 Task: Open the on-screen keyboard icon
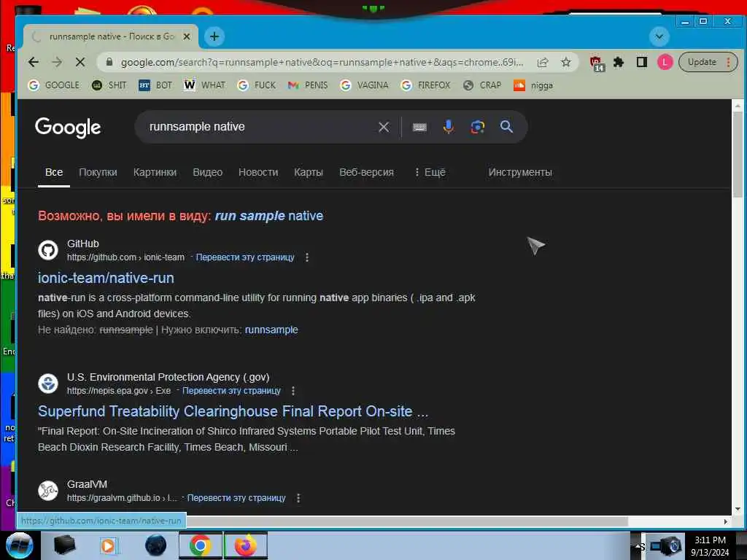[x=419, y=127]
